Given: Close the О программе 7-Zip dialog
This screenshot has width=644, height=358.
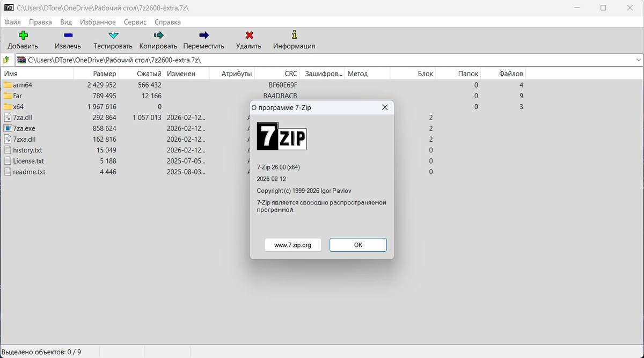Looking at the screenshot, I should pyautogui.click(x=385, y=107).
